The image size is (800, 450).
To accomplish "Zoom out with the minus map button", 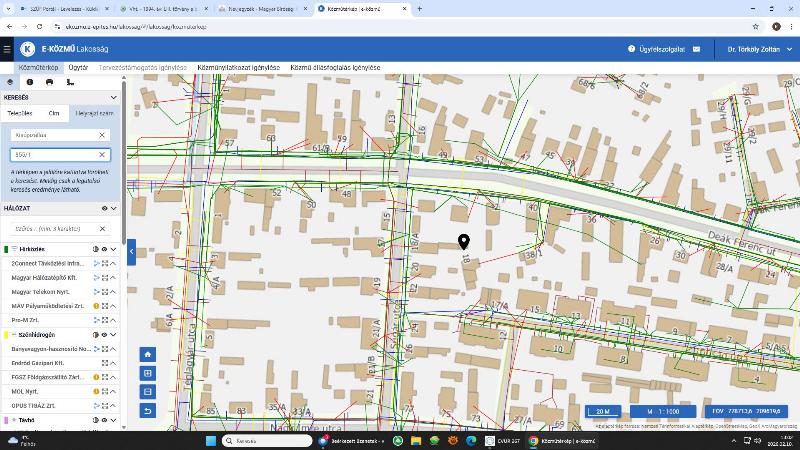I will pos(148,392).
